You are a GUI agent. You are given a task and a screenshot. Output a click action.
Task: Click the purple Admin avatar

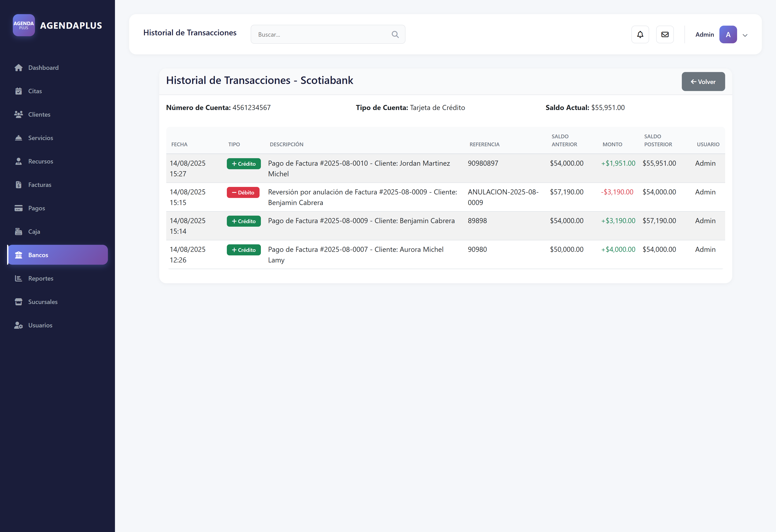pyautogui.click(x=728, y=34)
